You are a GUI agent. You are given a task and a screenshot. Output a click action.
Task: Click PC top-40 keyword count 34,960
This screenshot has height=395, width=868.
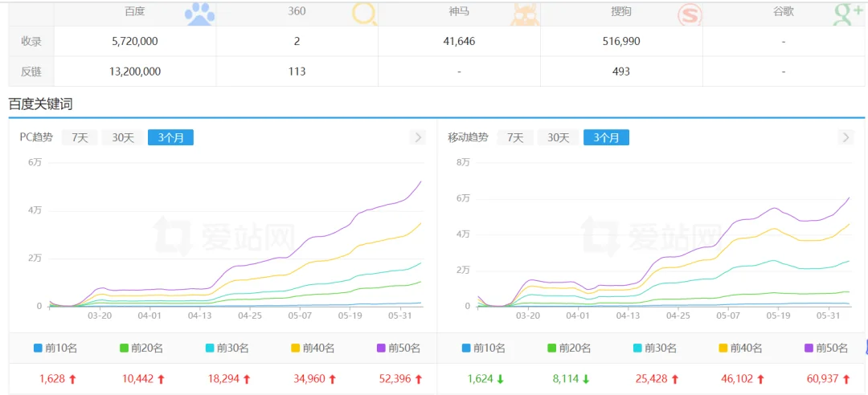(309, 379)
